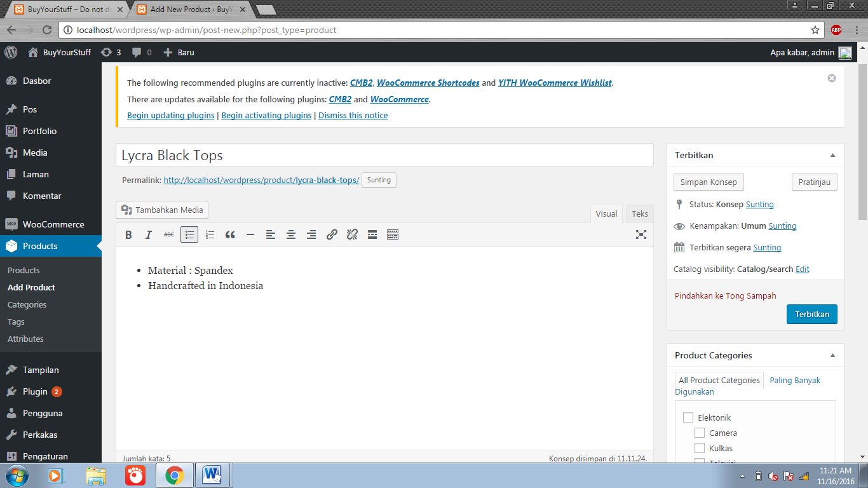Image resolution: width=868 pixels, height=488 pixels.
Task: Check the Kulkas product category
Action: pos(700,448)
